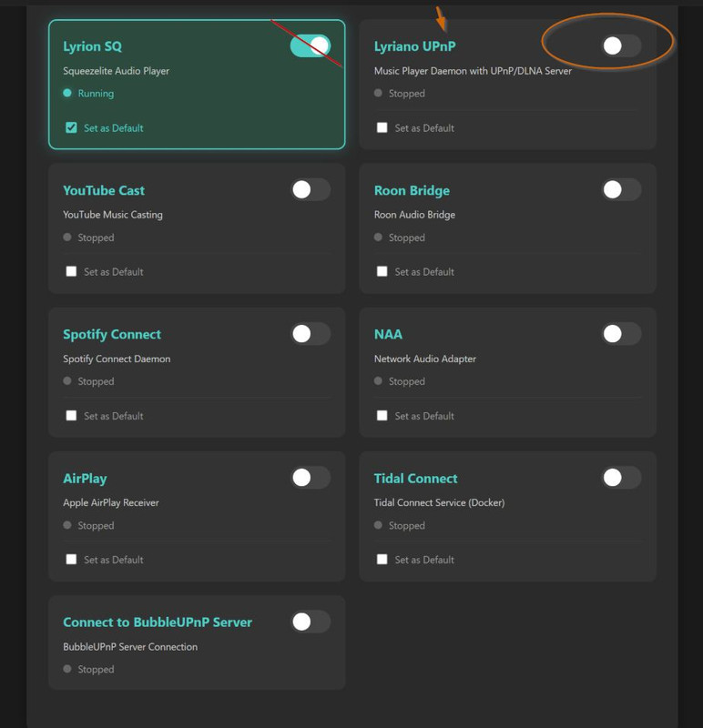The height and width of the screenshot is (728, 703).
Task: Enable the Lyriano UPnP toggle
Action: 621,46
